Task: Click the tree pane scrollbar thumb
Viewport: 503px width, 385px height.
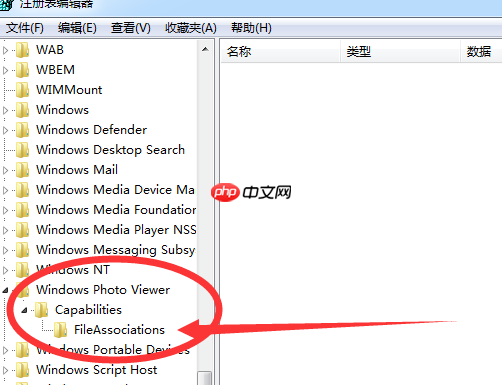Action: (205, 378)
